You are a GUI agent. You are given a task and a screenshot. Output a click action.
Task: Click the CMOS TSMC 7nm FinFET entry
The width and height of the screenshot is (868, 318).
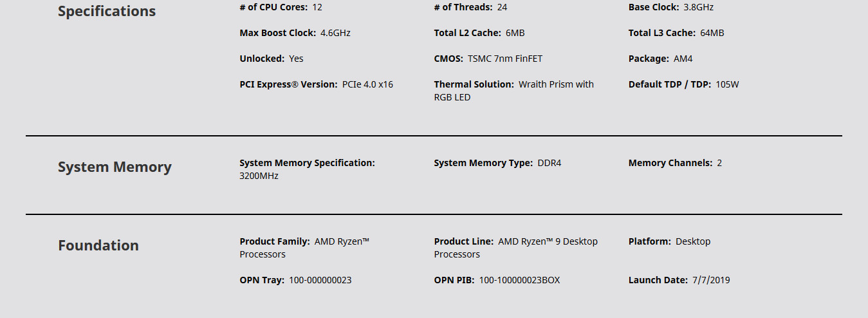click(x=488, y=59)
